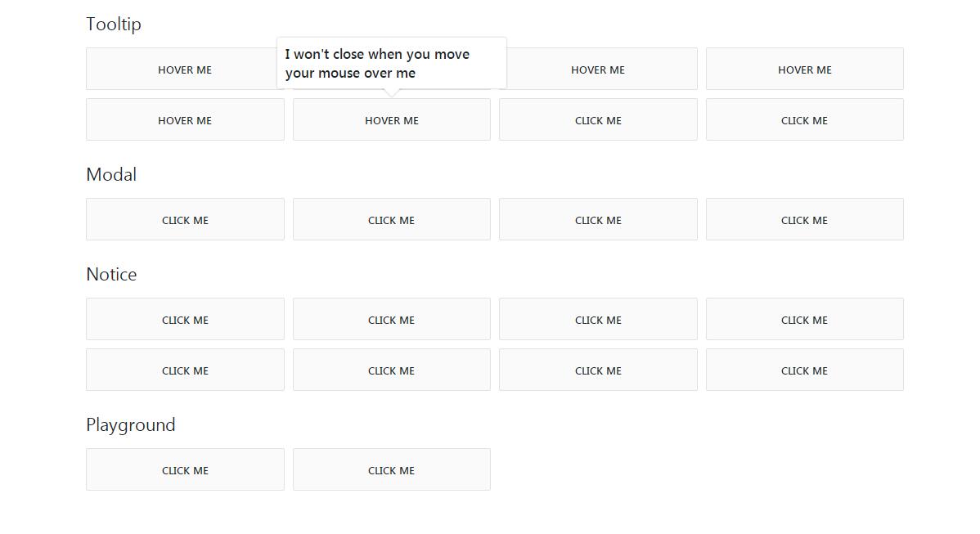The image size is (980, 534).
Task: Trigger first CLICK ME in Notice's bottom row
Action: click(185, 370)
